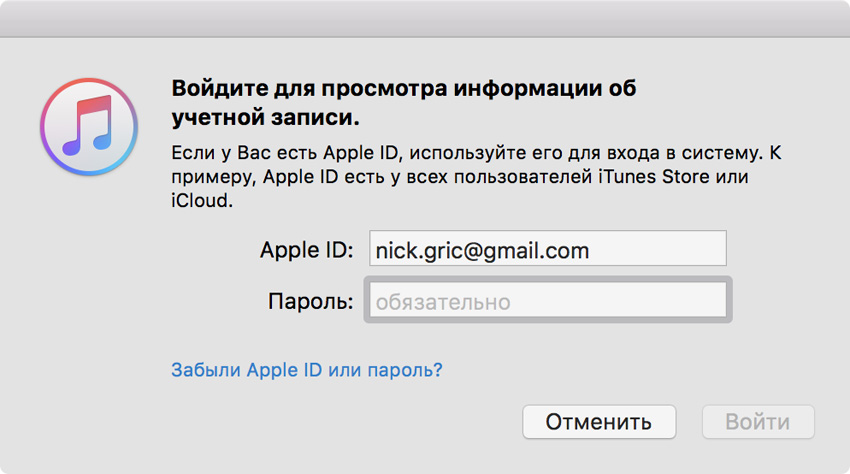Image resolution: width=850 pixels, height=474 pixels.
Task: Click the text nick.gric@gmail.com
Action: (482, 250)
